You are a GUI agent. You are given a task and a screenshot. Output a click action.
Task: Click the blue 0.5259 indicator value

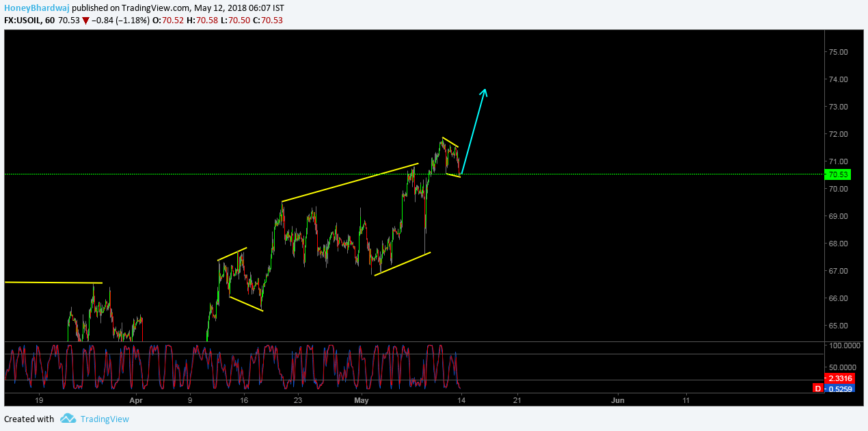[840, 389]
